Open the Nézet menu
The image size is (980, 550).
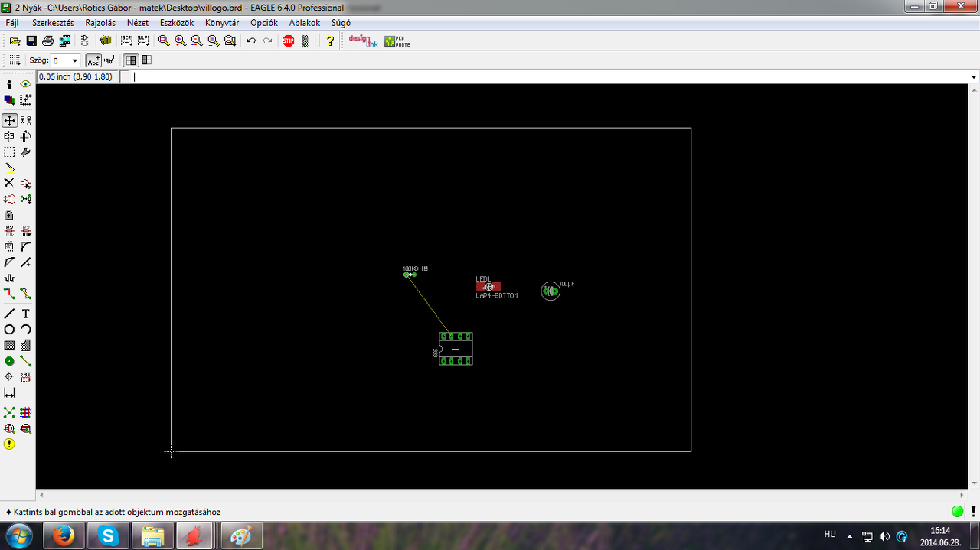click(138, 23)
